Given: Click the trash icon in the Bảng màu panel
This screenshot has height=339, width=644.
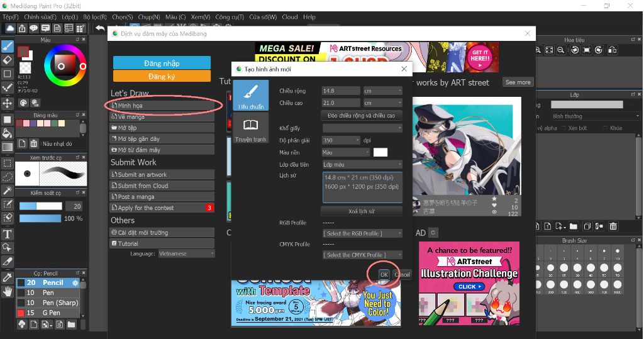Looking at the screenshot, I should (x=34, y=143).
